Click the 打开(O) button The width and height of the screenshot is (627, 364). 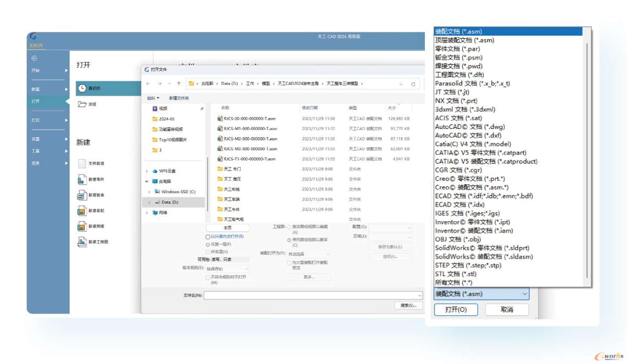(x=456, y=310)
